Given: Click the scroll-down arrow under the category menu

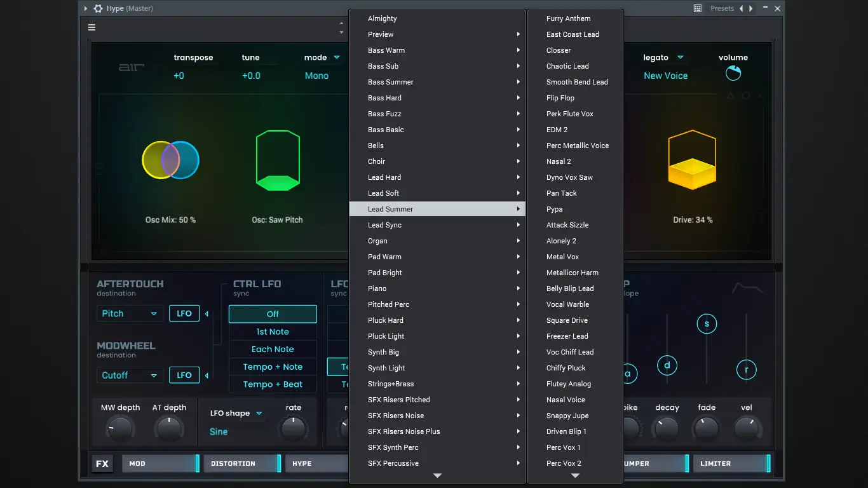Looking at the screenshot, I should click(437, 475).
